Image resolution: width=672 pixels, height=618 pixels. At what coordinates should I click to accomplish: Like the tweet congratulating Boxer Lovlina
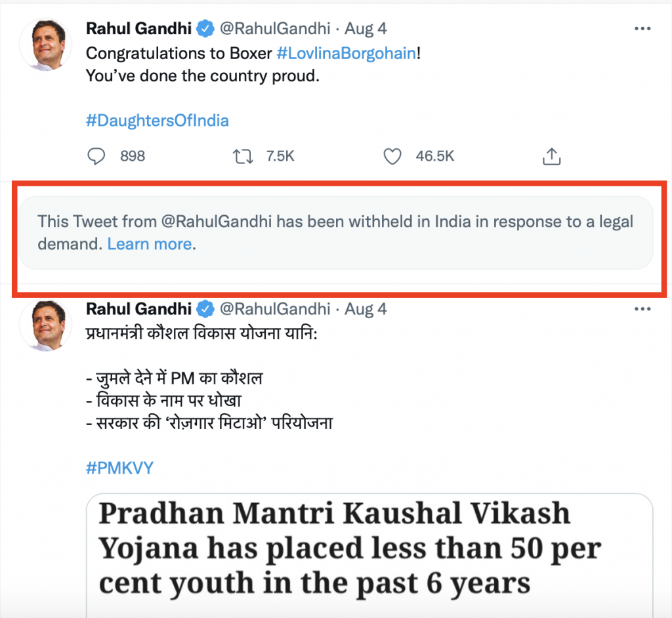[x=392, y=156]
